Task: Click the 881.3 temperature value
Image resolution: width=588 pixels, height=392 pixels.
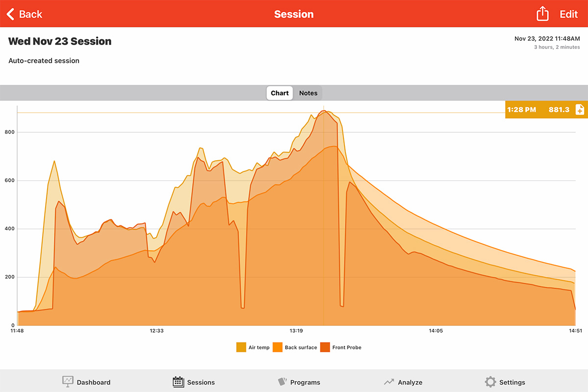Action: (x=559, y=110)
